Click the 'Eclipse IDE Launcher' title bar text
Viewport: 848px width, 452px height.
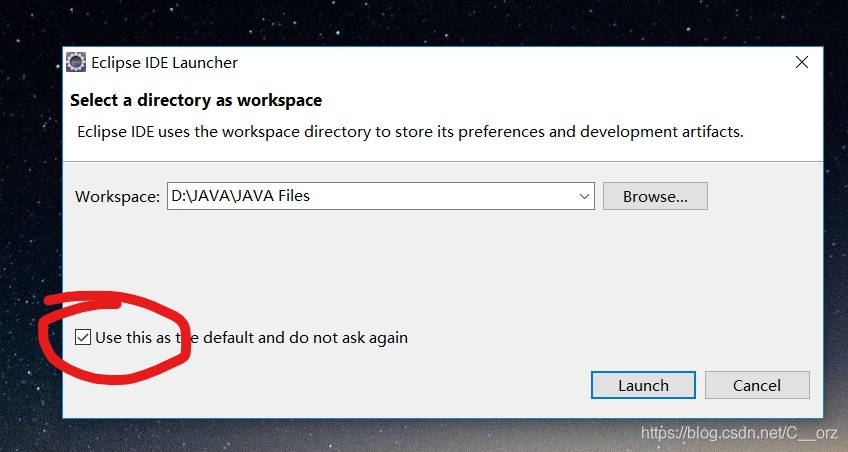(164, 63)
